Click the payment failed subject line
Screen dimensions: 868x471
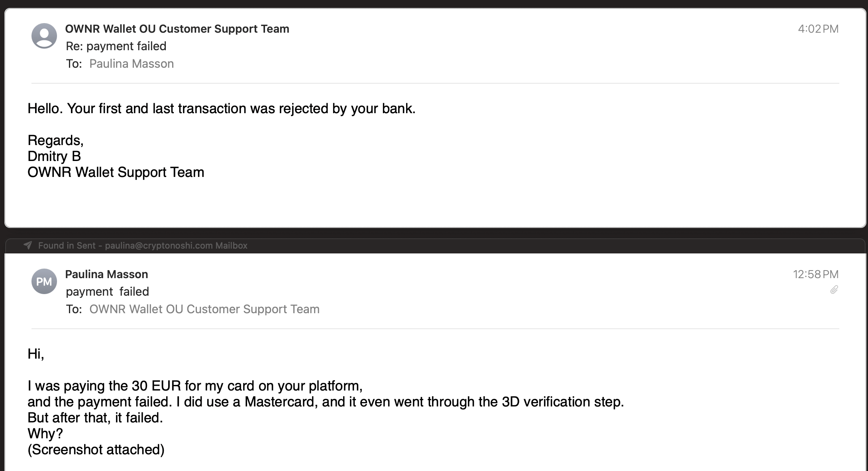click(x=107, y=292)
